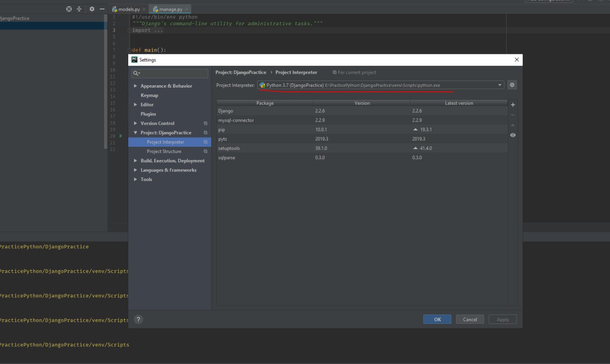Screen dimensions: 610x364
Task: Click the green run arrow in editor gutter
Action: [121, 136]
